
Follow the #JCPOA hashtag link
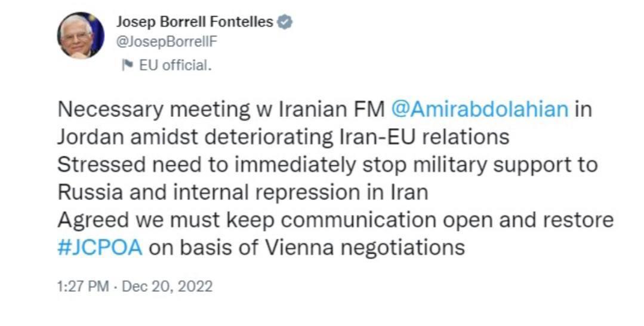(x=100, y=247)
